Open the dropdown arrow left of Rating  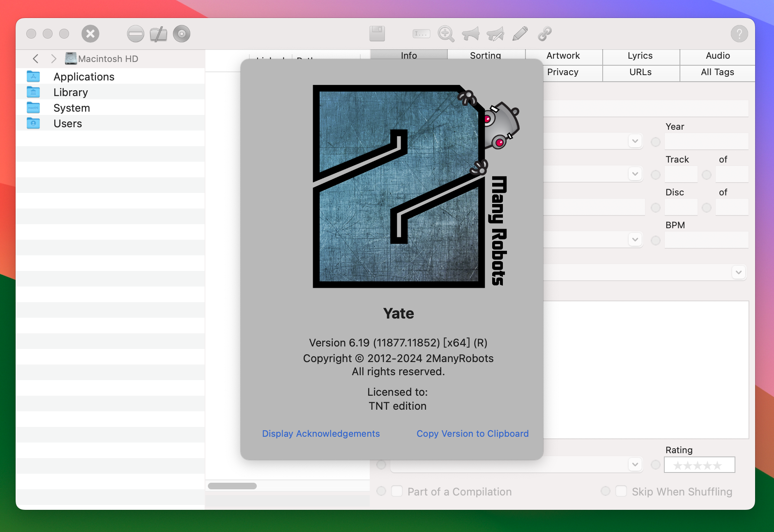point(635,464)
